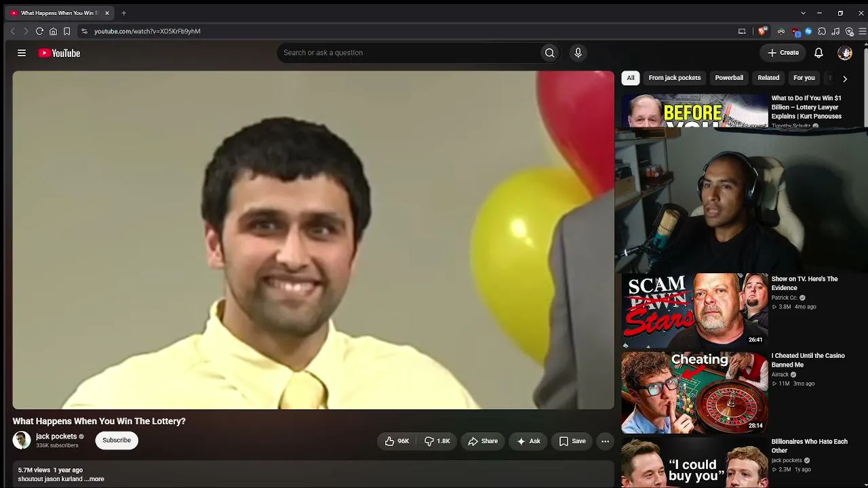Like the video with 96K likes
The image size is (868, 488).
[397, 441]
